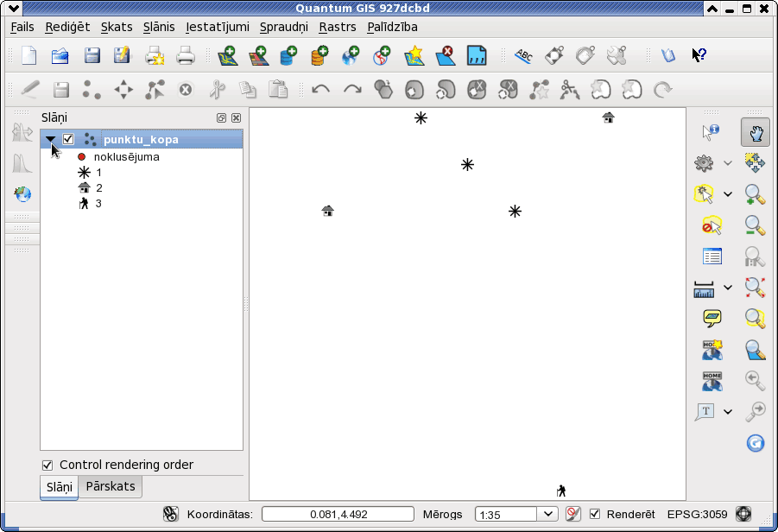The height and width of the screenshot is (532, 778).
Task: Select the Identify Features tool
Action: (711, 132)
